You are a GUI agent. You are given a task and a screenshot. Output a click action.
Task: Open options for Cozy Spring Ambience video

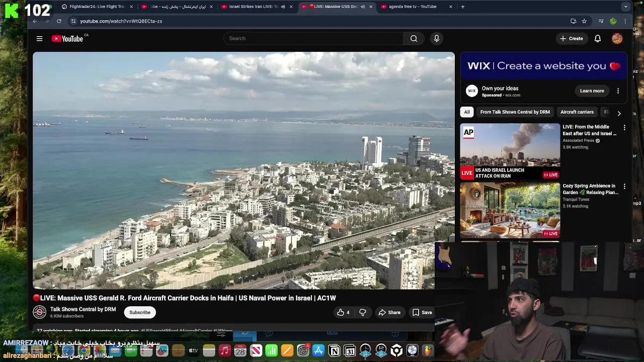pos(624,187)
